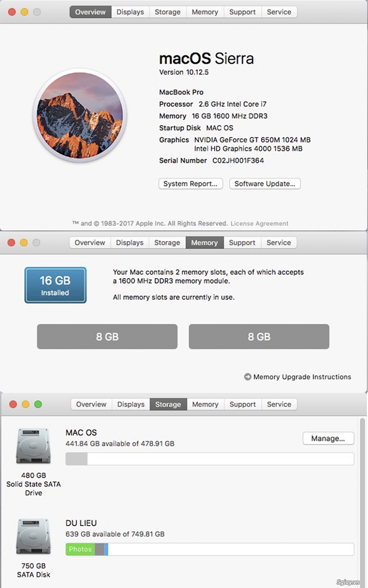This screenshot has width=368, height=588.
Task: Open System Report button
Action: point(190,184)
